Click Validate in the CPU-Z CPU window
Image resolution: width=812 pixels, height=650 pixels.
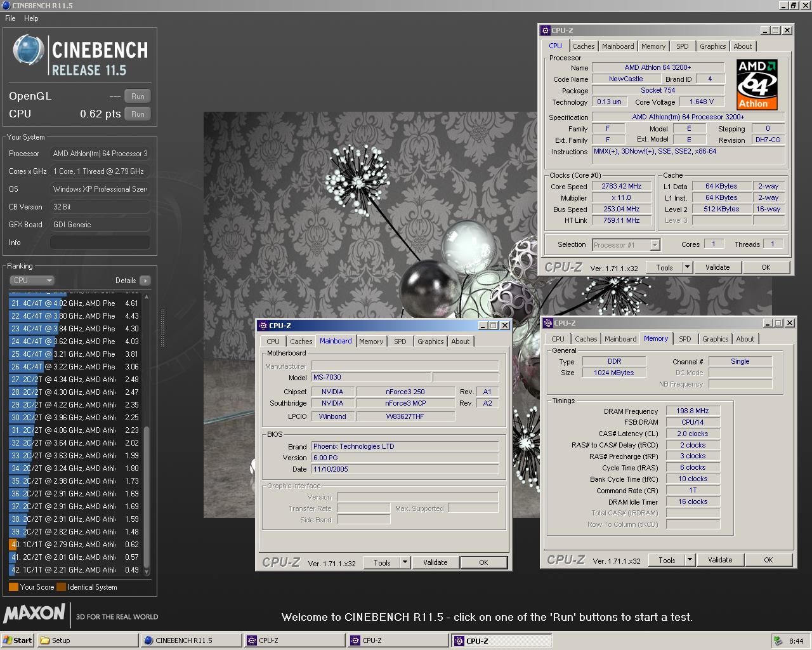[717, 267]
